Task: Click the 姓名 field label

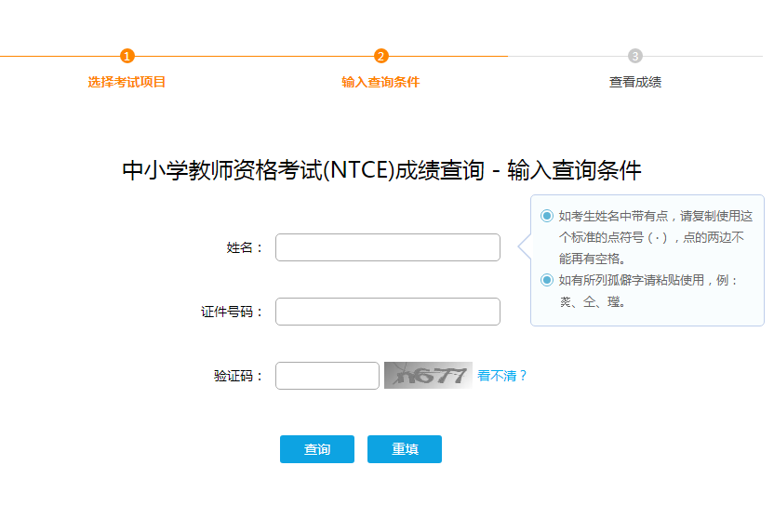Action: point(246,247)
